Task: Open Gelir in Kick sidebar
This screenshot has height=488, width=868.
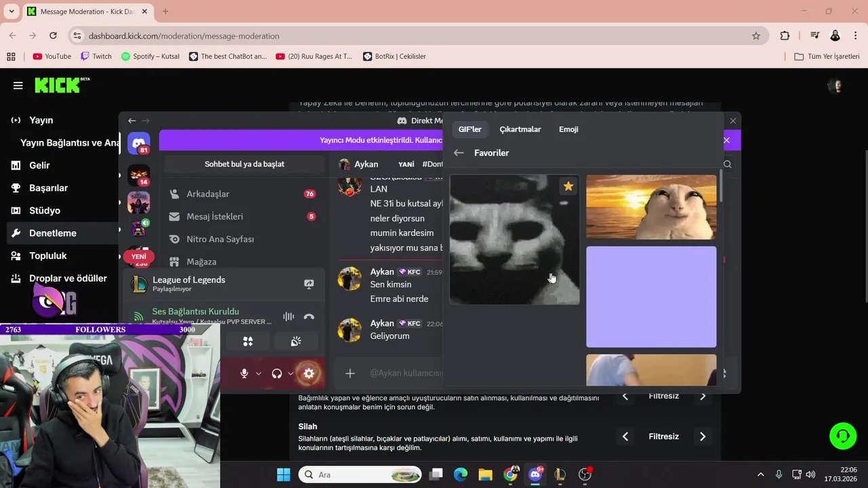Action: [x=39, y=165]
